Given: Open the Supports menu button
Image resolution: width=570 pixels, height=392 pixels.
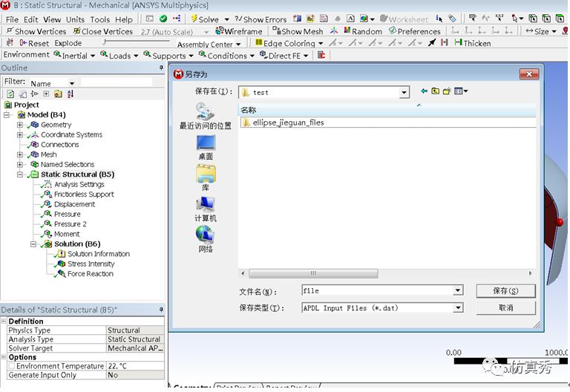Looking at the screenshot, I should point(168,55).
